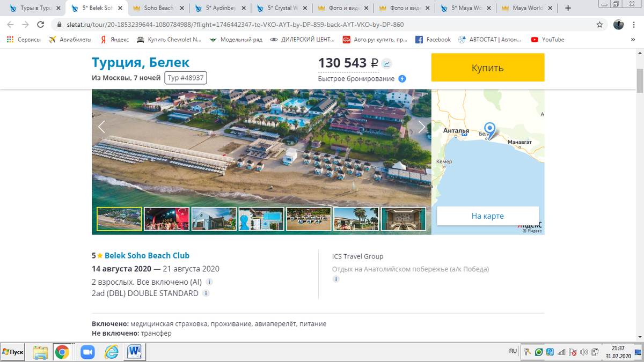Click the volume icon in the system tray
This screenshot has height=362, width=644.
click(x=585, y=352)
